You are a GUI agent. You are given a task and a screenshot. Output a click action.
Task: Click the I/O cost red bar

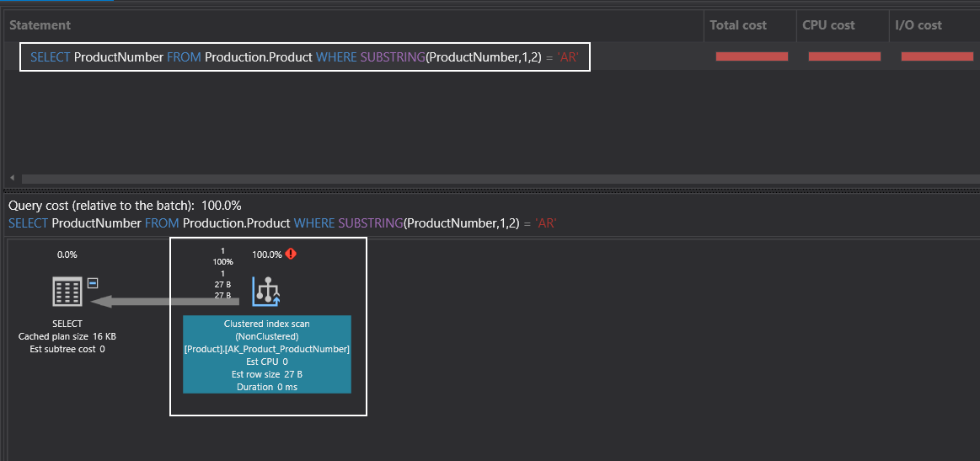click(936, 56)
